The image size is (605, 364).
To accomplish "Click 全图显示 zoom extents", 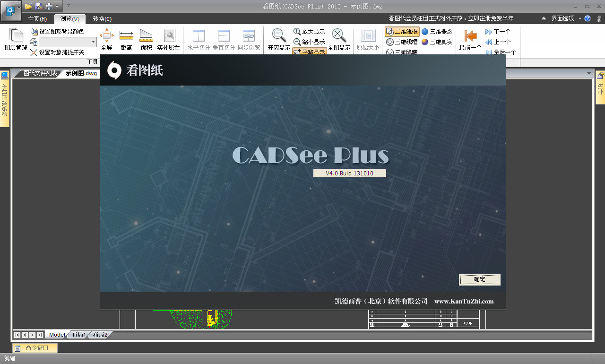I will tap(339, 39).
